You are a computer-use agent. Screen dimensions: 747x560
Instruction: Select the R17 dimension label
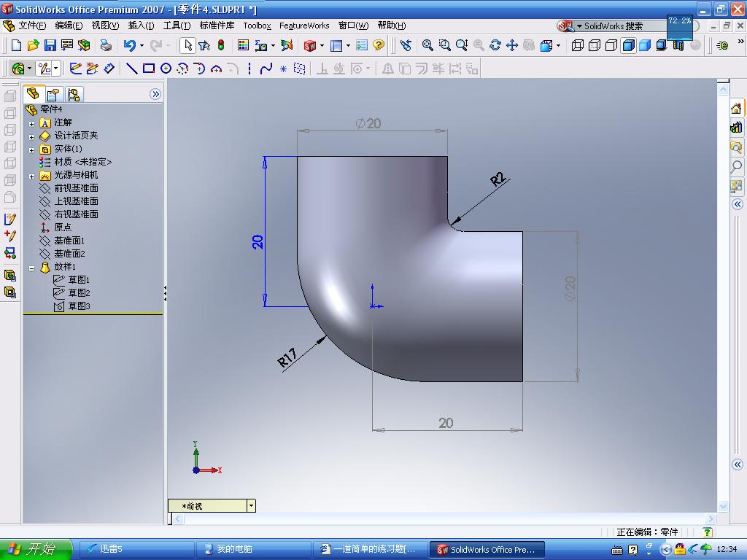pyautogui.click(x=287, y=357)
